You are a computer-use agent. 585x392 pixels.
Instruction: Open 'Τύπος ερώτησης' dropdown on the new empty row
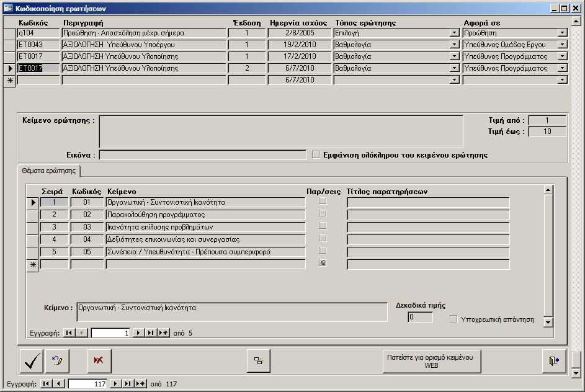(x=454, y=80)
